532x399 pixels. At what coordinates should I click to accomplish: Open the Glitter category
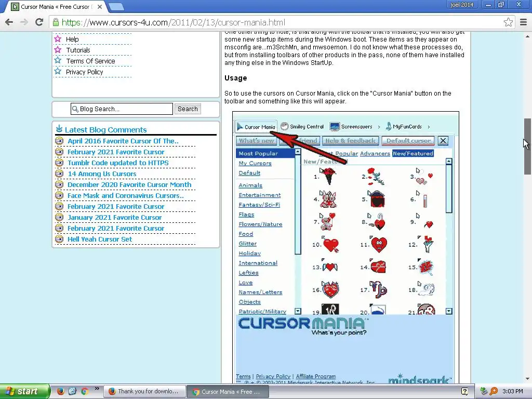(247, 244)
